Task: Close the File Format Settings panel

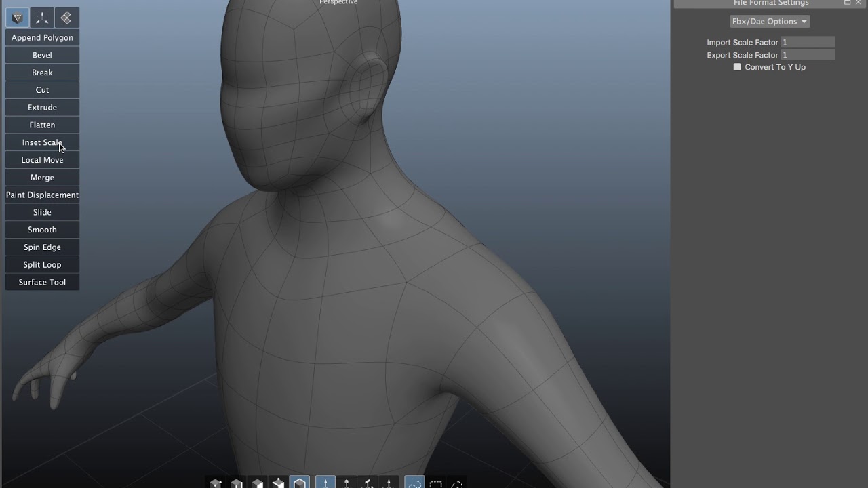Action: (859, 3)
